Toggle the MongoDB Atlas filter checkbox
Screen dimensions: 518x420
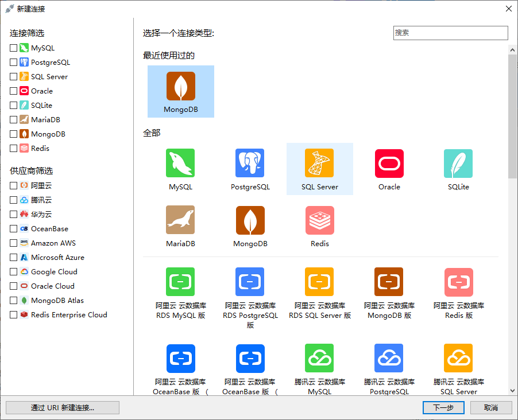click(13, 300)
